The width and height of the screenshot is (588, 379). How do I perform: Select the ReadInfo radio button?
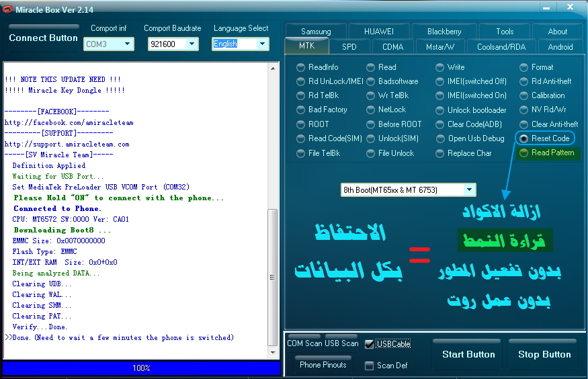click(300, 67)
